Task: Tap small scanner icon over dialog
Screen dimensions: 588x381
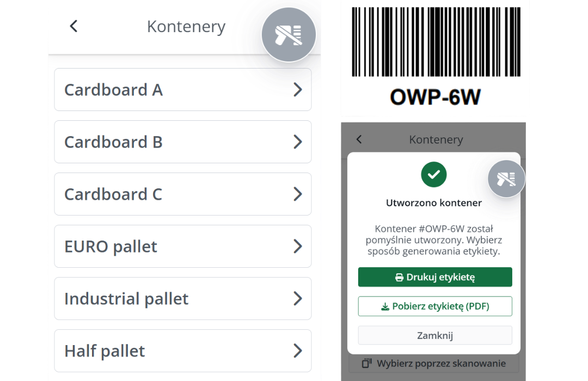Action: (x=506, y=179)
